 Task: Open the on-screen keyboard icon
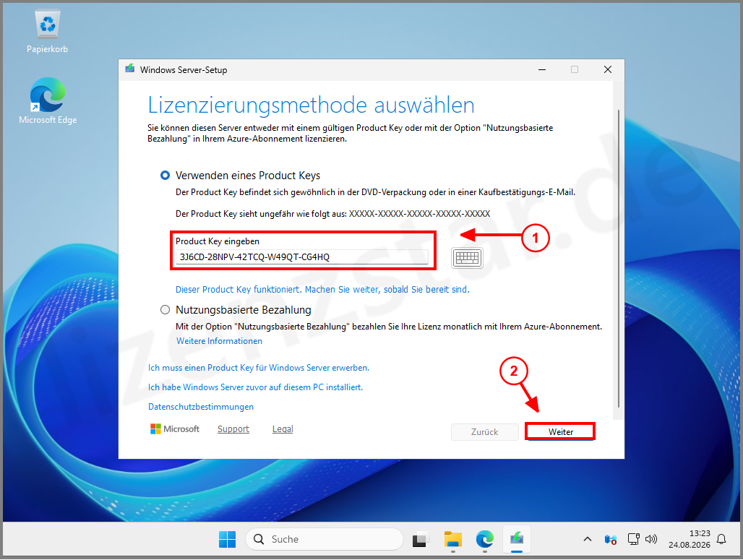(467, 258)
